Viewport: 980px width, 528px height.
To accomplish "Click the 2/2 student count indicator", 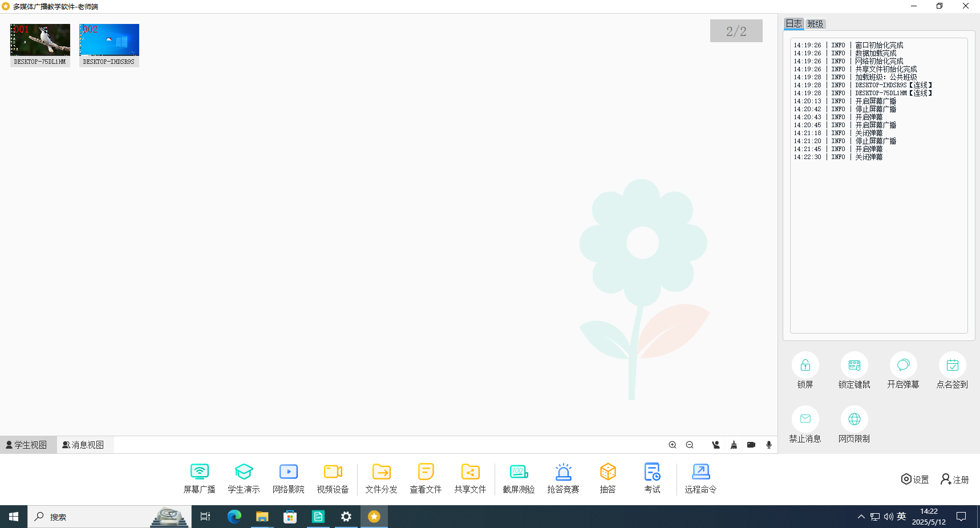I will [x=736, y=31].
